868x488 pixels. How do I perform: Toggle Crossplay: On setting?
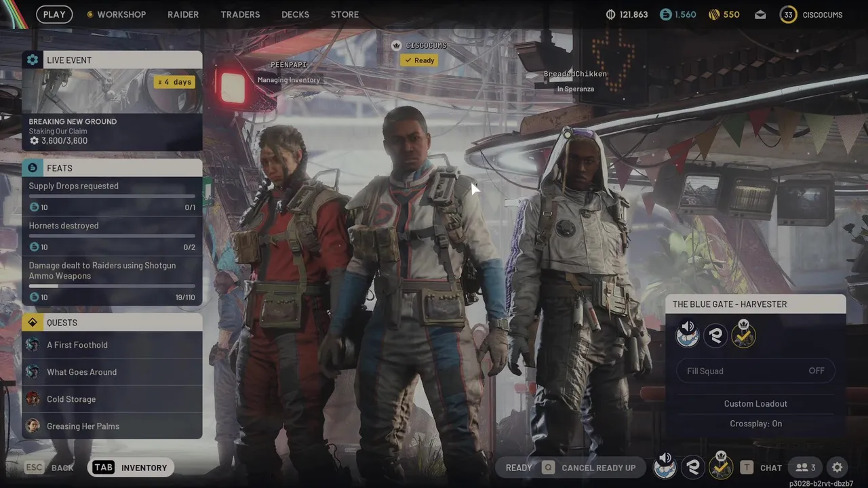pyautogui.click(x=755, y=424)
